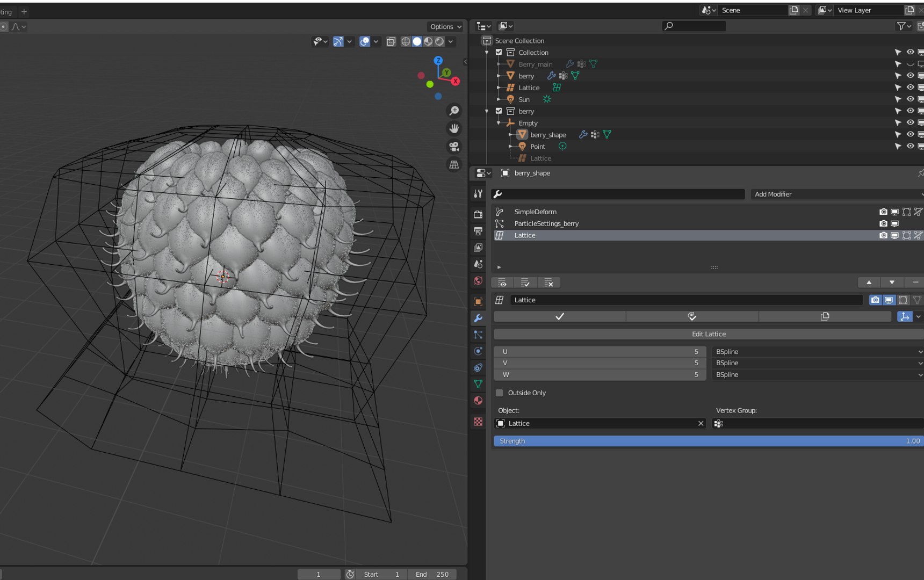This screenshot has height=580, width=924.
Task: Open the Options dropdown in viewport
Action: [445, 26]
